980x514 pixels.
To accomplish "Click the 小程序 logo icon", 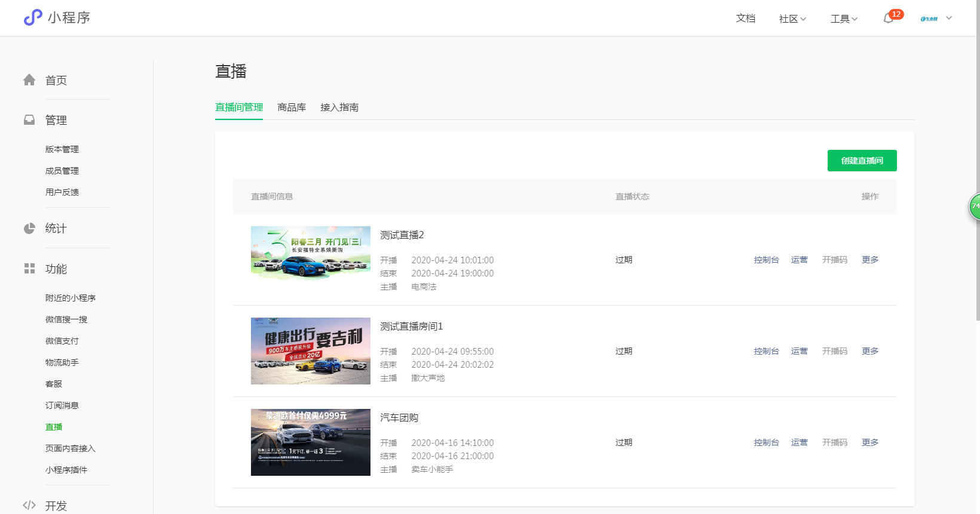I will pyautogui.click(x=33, y=18).
